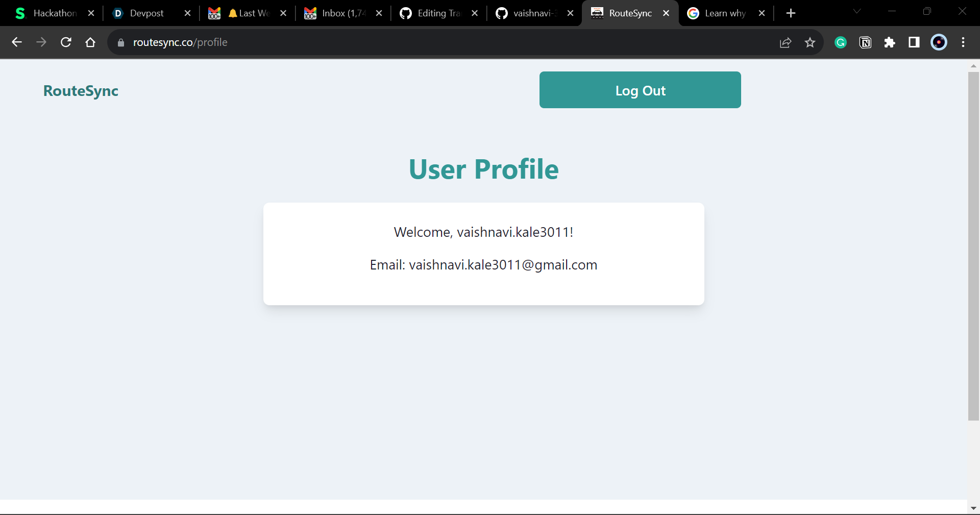
Task: Reload the current page
Action: coord(66,42)
